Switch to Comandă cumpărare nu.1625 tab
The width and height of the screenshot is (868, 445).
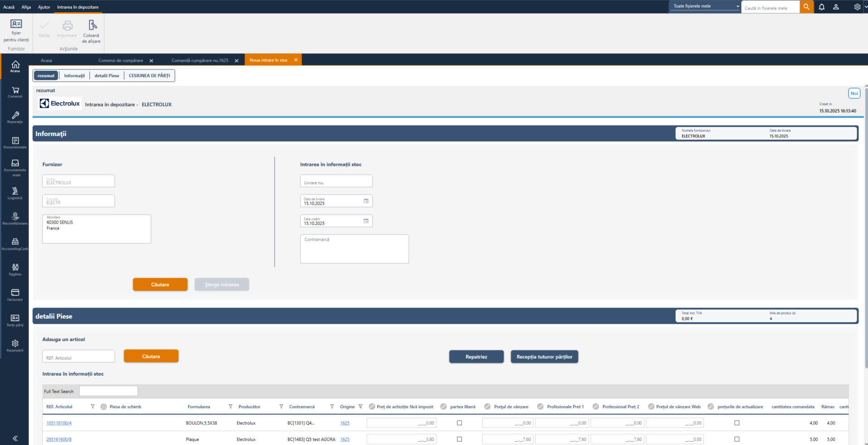[x=200, y=60]
